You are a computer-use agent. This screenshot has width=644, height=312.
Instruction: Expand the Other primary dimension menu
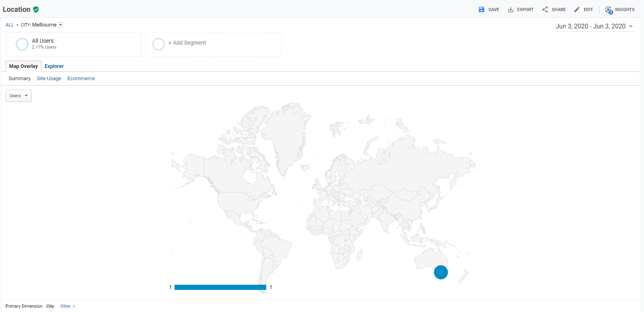click(x=67, y=306)
